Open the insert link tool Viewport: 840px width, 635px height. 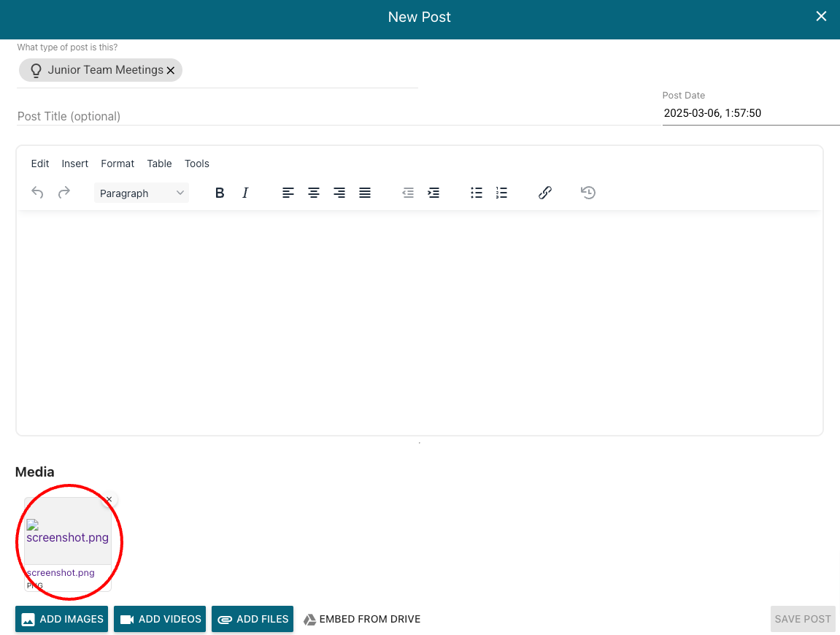(544, 193)
